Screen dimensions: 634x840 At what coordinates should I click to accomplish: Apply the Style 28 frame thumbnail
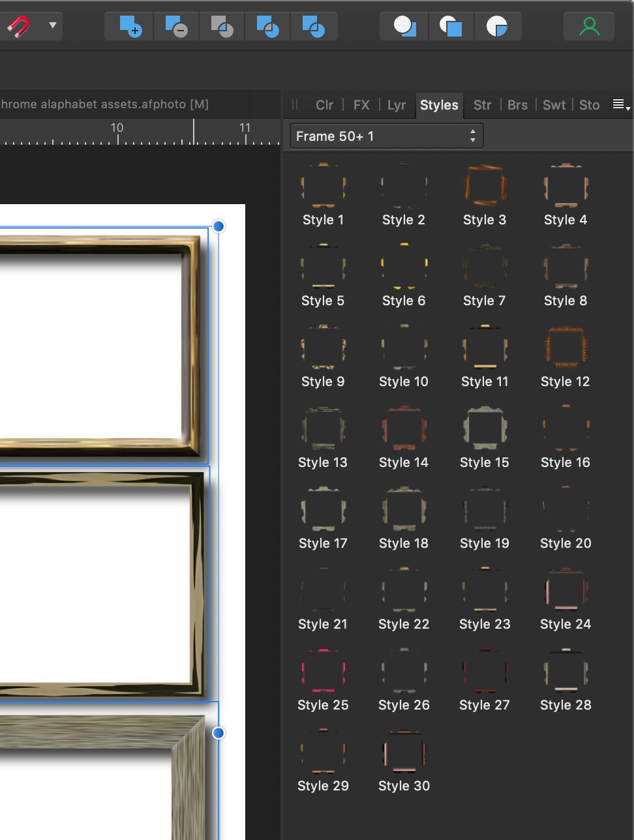pyautogui.click(x=566, y=670)
